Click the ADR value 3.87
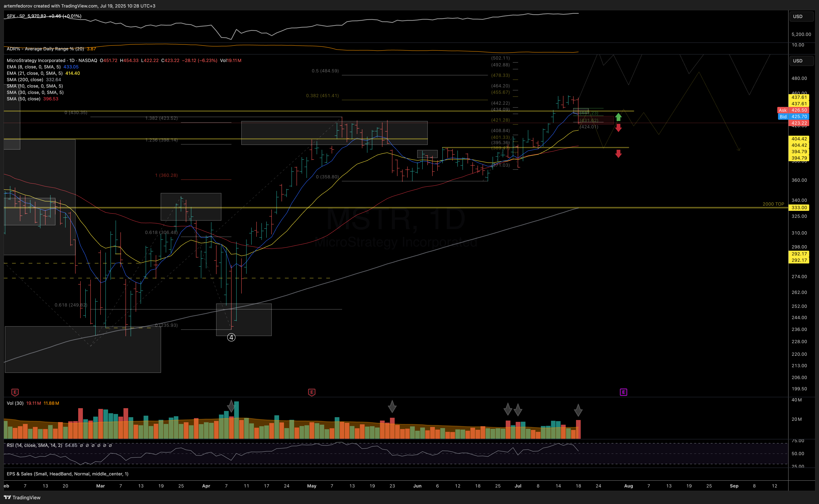Image resolution: width=819 pixels, height=504 pixels. pyautogui.click(x=91, y=49)
